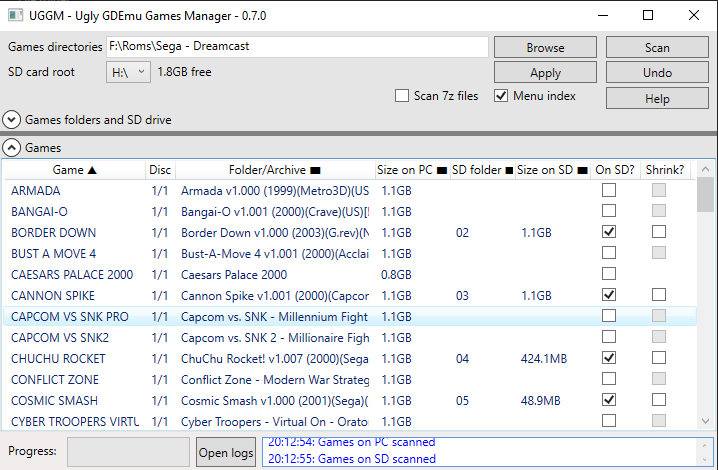The width and height of the screenshot is (718, 470).
Task: Select BORDER DOWN game name
Action: point(54,233)
